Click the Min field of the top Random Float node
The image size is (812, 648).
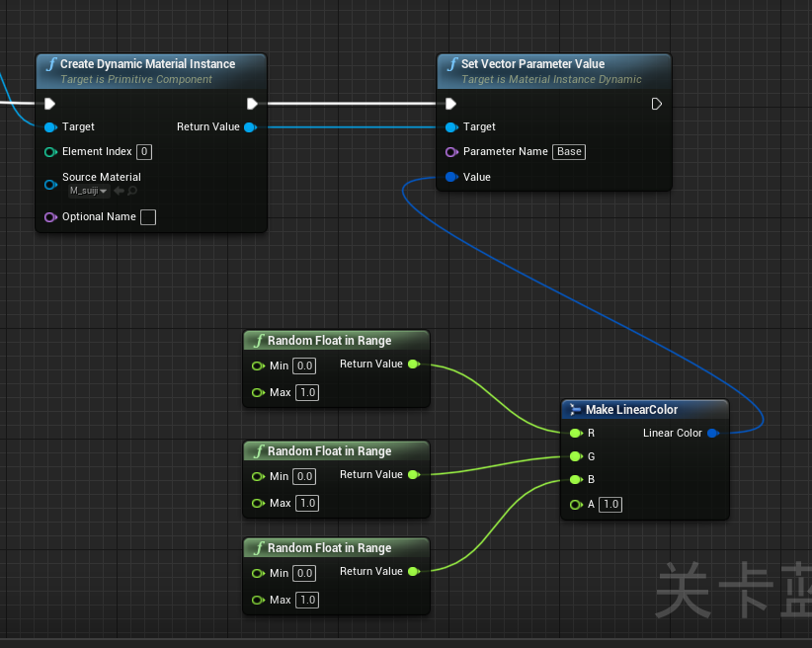[x=304, y=365]
